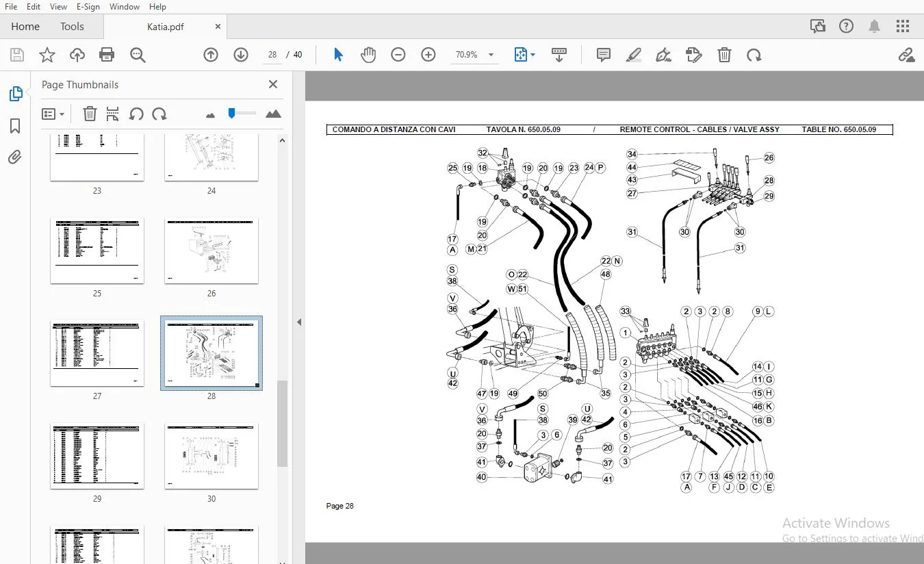924x564 pixels.
Task: Turn on scrolling mode from the toolbar
Action: [559, 55]
